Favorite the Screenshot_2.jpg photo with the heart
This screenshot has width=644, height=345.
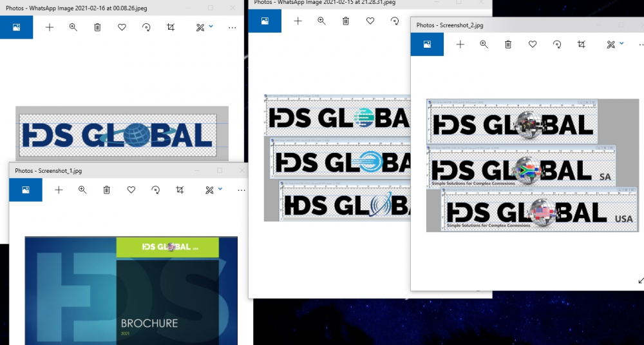[x=533, y=44]
